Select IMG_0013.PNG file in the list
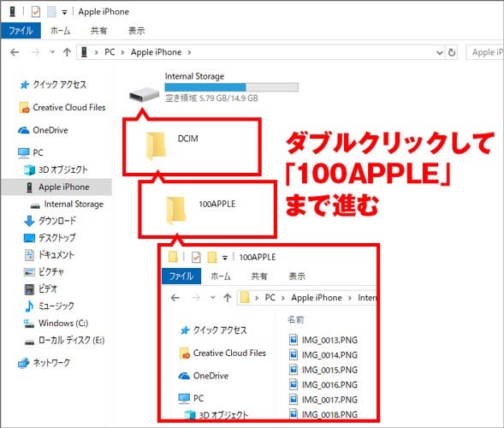Screen dimensions: 504x428 pos(323,340)
